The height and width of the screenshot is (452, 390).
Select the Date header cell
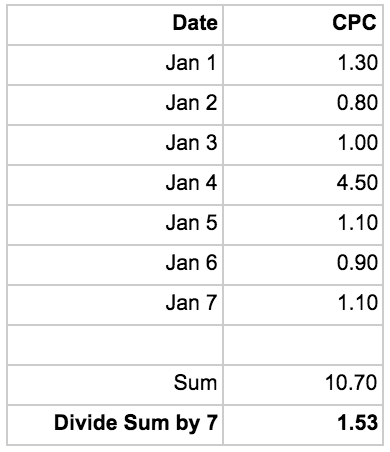(x=115, y=25)
